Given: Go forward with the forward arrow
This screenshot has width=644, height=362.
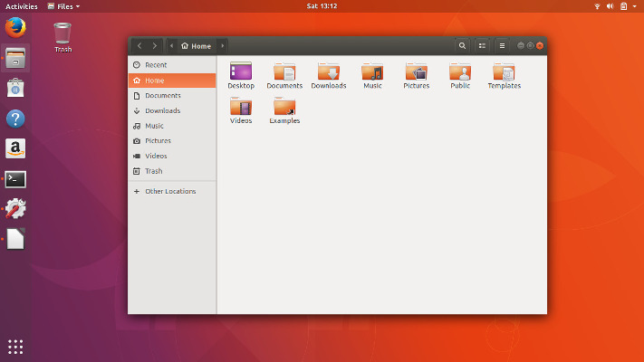Looking at the screenshot, I should coord(154,46).
